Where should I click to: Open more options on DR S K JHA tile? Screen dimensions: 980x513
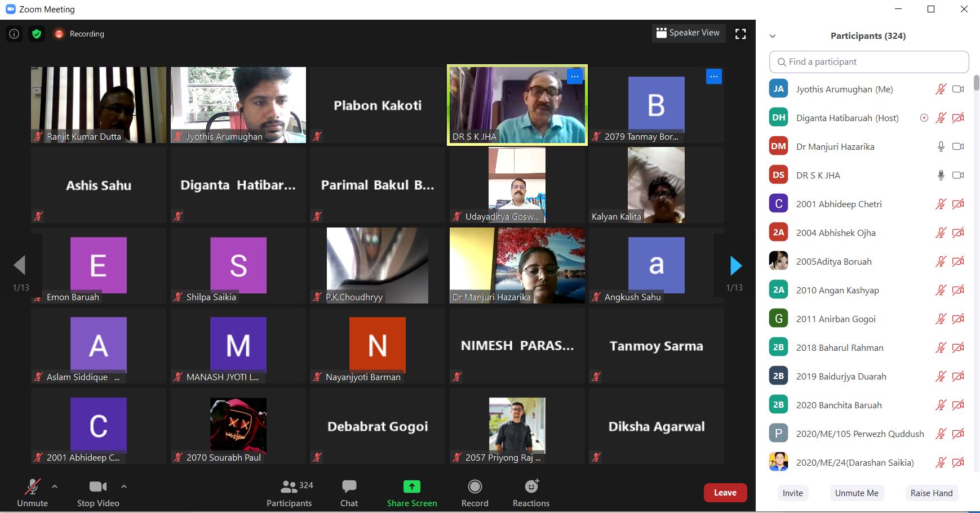574,77
